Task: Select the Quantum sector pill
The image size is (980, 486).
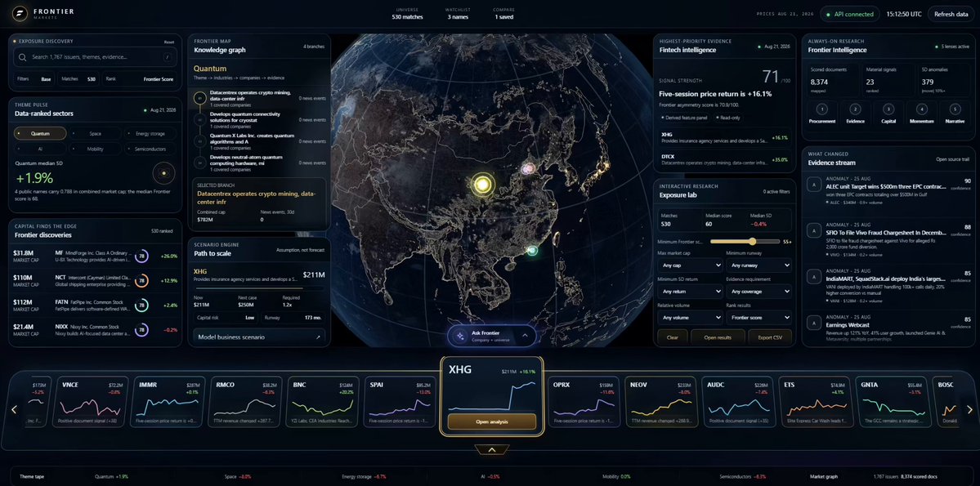Action: 40,134
